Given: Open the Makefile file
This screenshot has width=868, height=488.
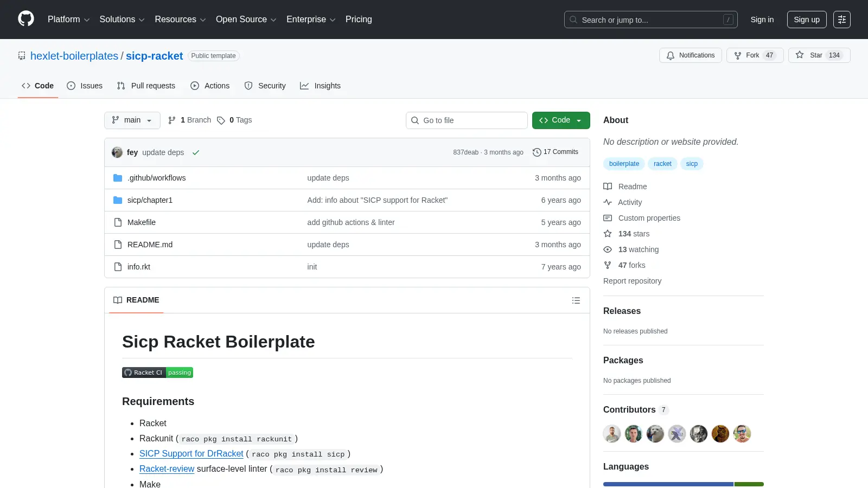Looking at the screenshot, I should point(142,222).
